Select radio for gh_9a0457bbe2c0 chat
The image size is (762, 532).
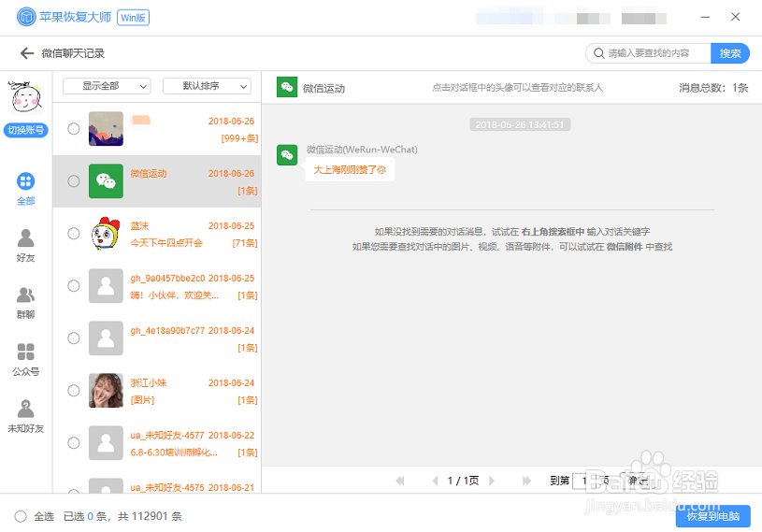(x=73, y=286)
